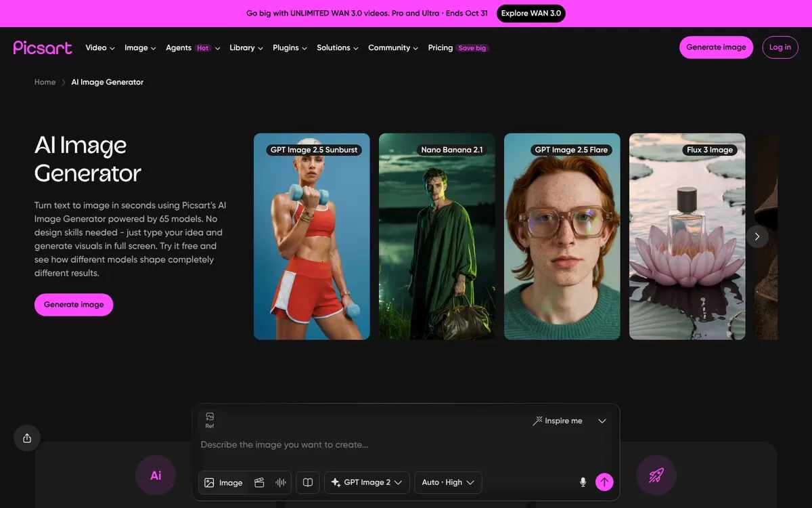Open the Auto · High quality dropdown

pos(448,482)
